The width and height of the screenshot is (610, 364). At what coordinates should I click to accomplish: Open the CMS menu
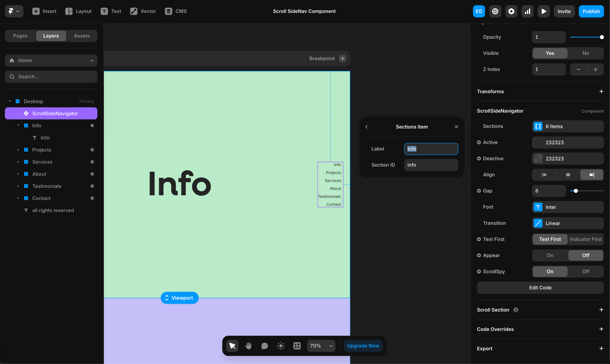pyautogui.click(x=176, y=11)
